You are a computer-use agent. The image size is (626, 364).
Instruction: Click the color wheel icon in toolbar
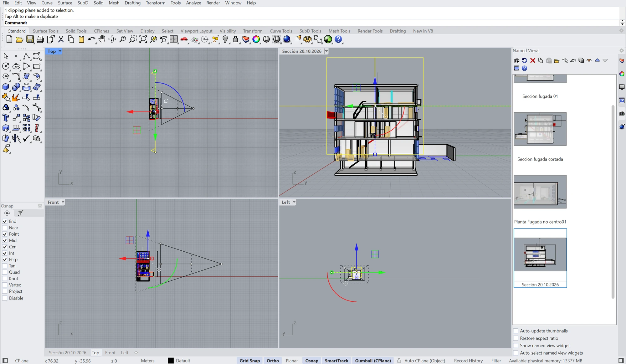point(256,39)
